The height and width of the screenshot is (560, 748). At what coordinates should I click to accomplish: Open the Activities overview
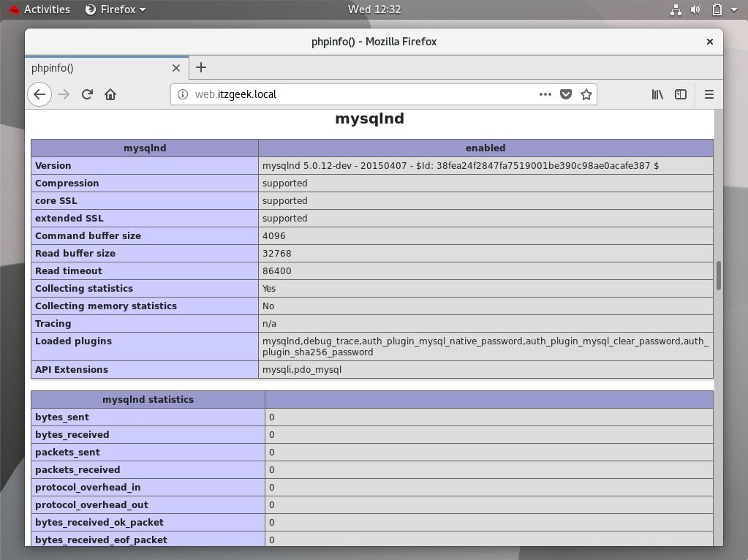click(x=45, y=9)
